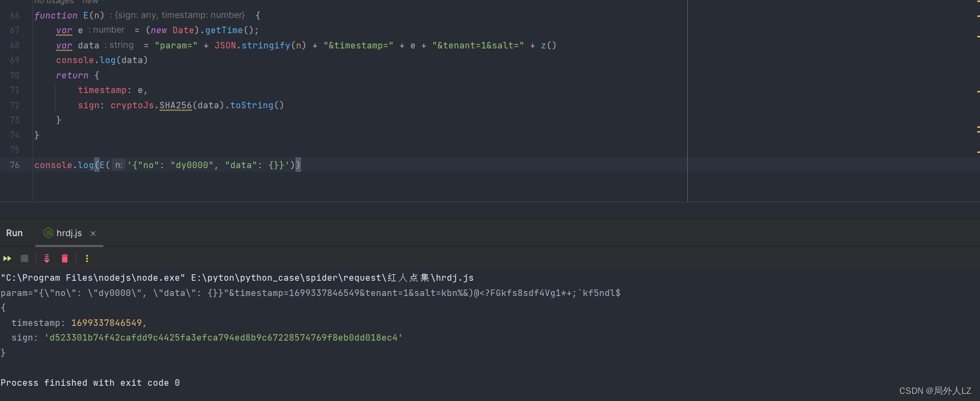The image size is (980, 401).
Task: Click the param= output line in console
Action: [311, 293]
